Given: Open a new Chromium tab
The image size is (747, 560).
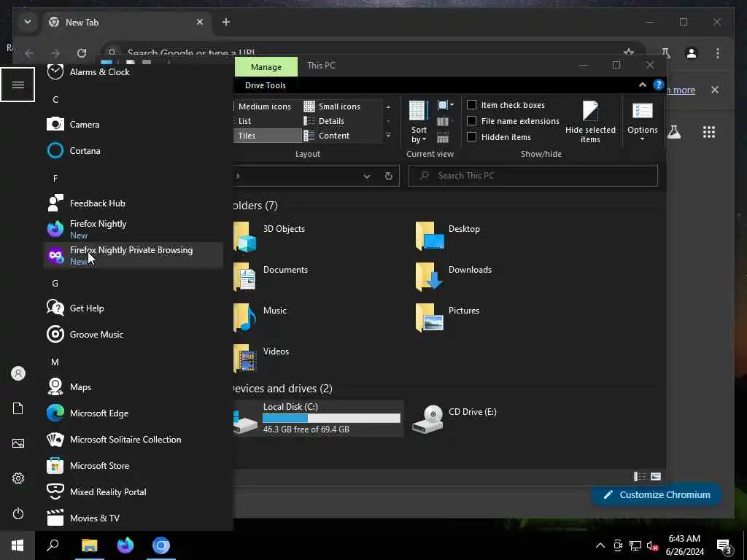Looking at the screenshot, I should pyautogui.click(x=226, y=22).
